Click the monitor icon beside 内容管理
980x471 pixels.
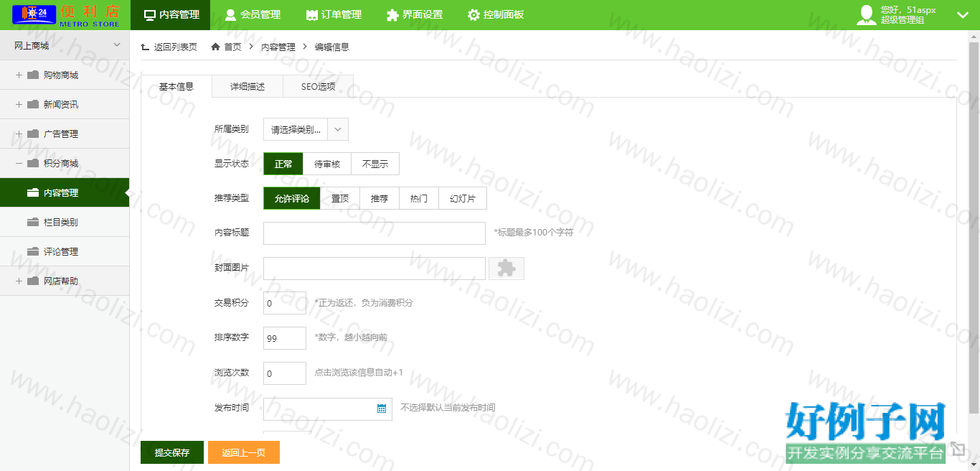150,14
